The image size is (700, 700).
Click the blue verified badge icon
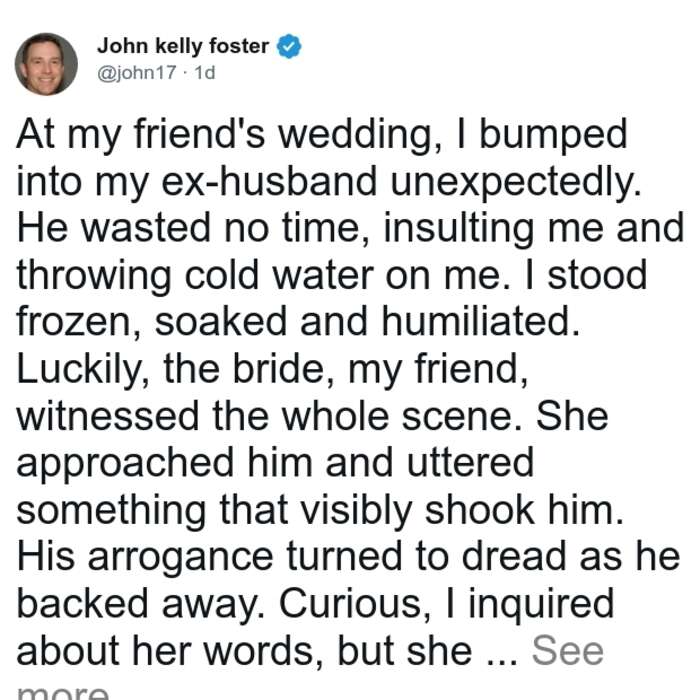(289, 46)
